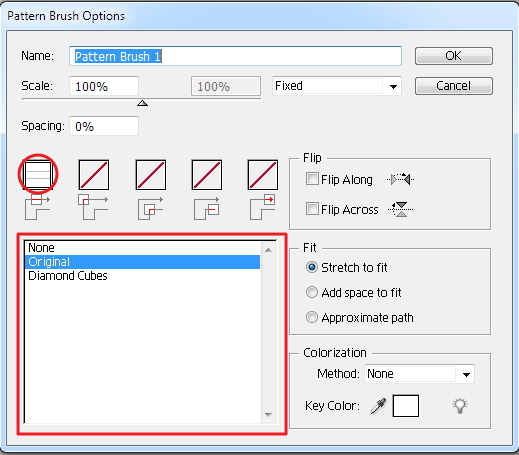
Task: Select Diamond Cubes in the pattern list
Action: tap(142, 276)
